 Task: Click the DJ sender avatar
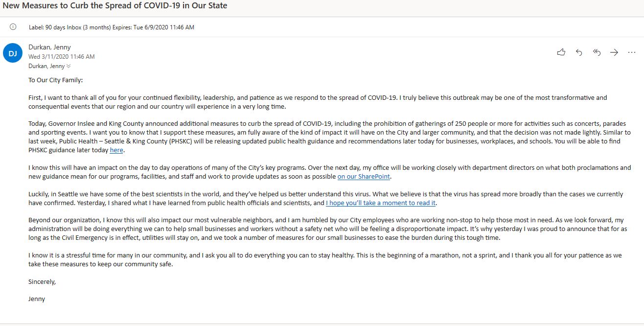13,53
